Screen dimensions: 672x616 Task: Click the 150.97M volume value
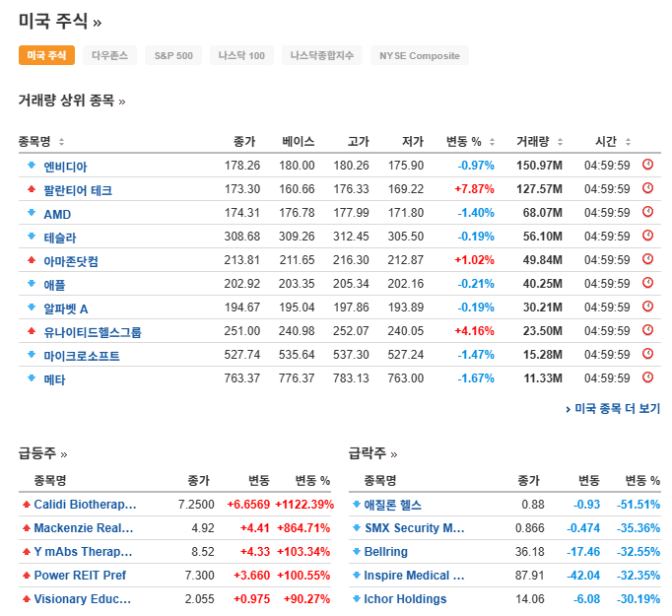pos(539,166)
